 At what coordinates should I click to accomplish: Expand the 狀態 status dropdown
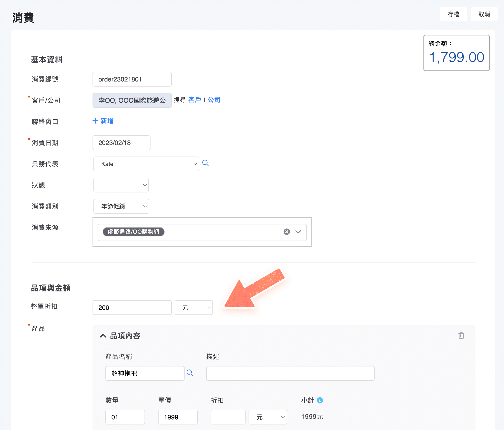coord(121,185)
